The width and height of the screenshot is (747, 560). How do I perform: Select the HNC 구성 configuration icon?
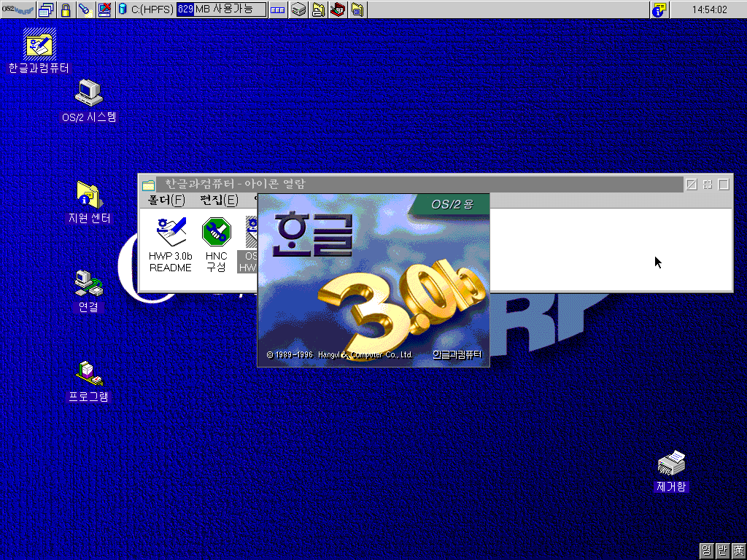216,245
